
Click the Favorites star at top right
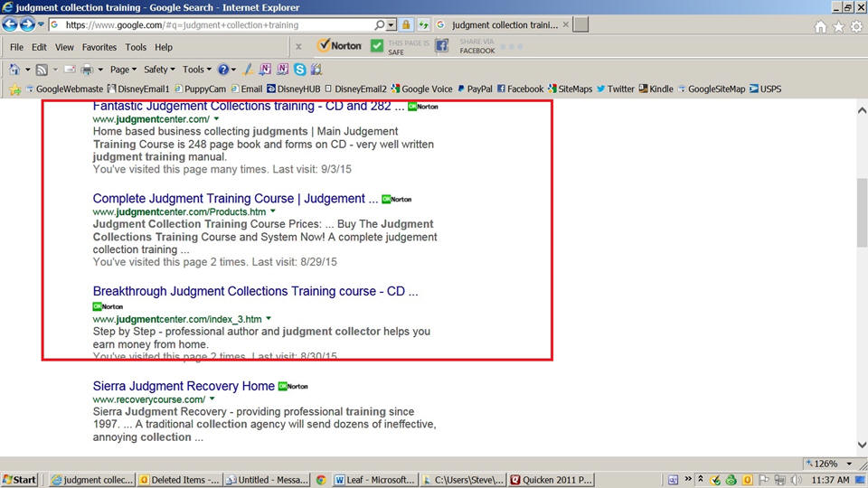click(838, 26)
